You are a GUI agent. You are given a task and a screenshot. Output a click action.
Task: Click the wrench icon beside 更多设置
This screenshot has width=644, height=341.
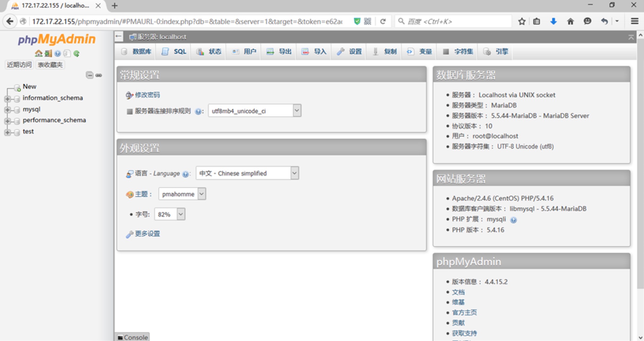(x=129, y=234)
